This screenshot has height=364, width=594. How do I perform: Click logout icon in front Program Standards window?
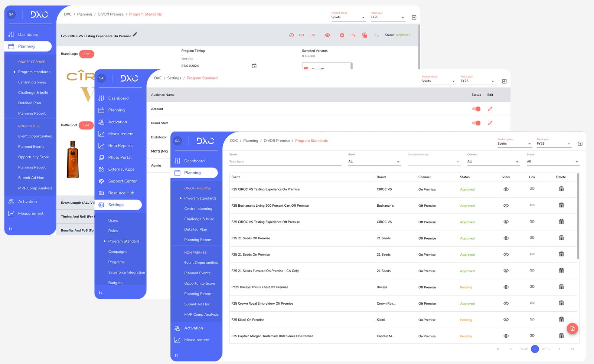coord(580,144)
